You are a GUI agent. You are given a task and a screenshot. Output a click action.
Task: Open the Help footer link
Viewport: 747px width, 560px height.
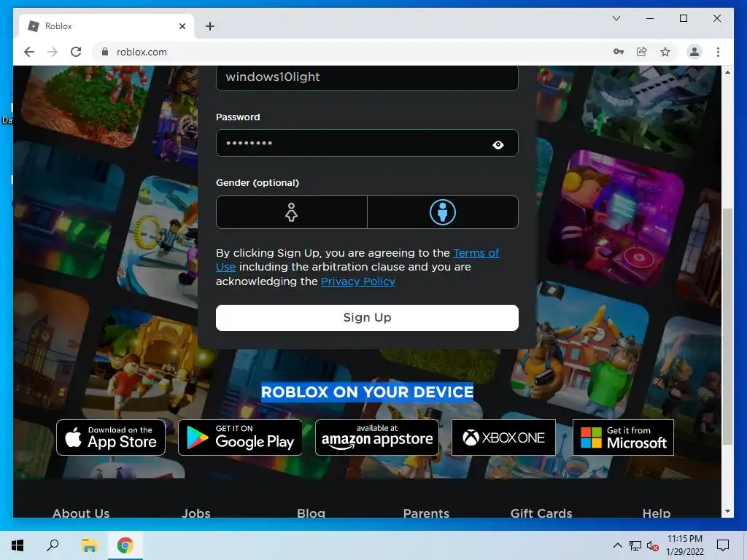point(657,513)
